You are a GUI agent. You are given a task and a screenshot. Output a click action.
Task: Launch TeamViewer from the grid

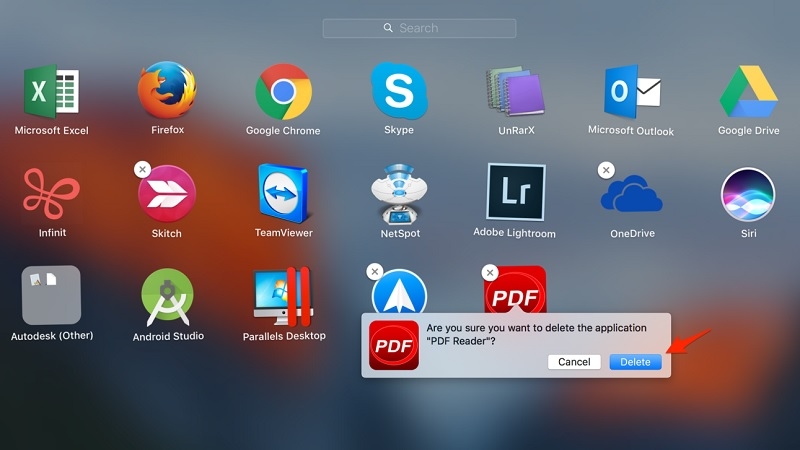tap(283, 193)
